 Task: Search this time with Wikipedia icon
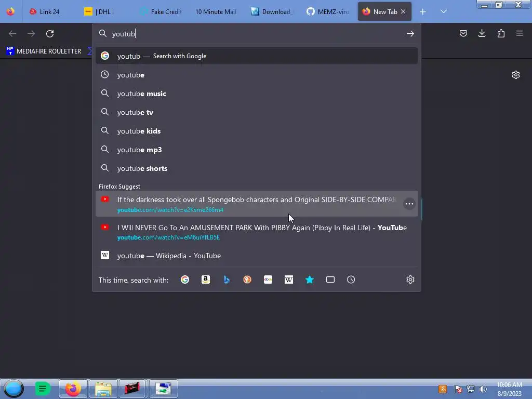(x=289, y=280)
